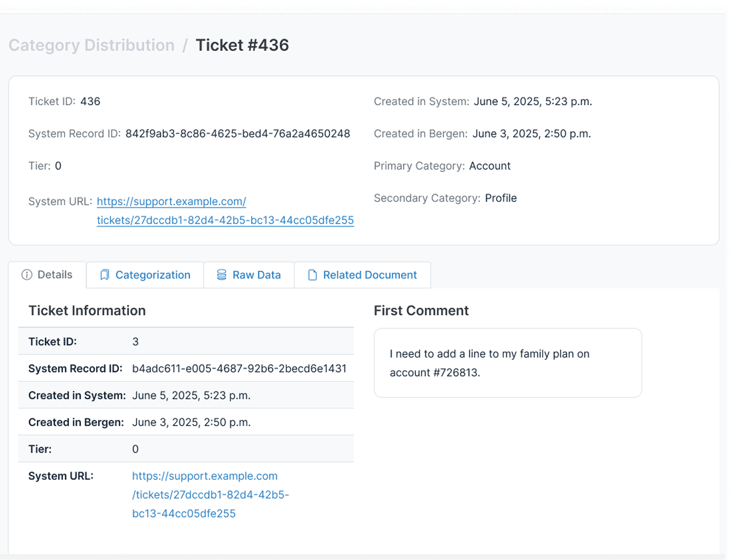The height and width of the screenshot is (560, 733).
Task: Switch to the Categorization tab
Action: tap(152, 275)
